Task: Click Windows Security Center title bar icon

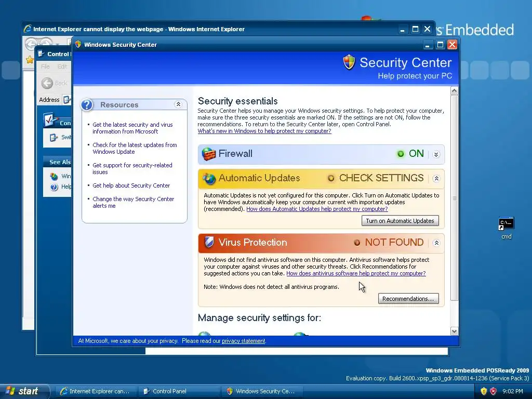Action: [x=78, y=45]
